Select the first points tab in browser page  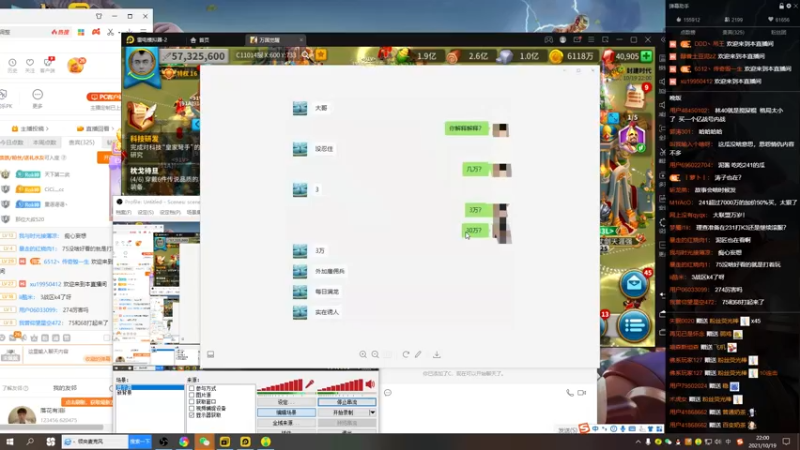click(12, 142)
